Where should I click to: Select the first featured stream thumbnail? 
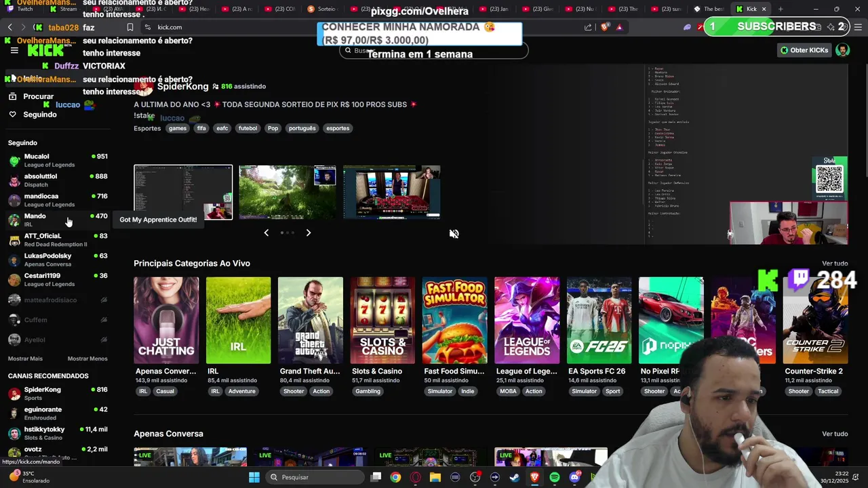pos(183,192)
